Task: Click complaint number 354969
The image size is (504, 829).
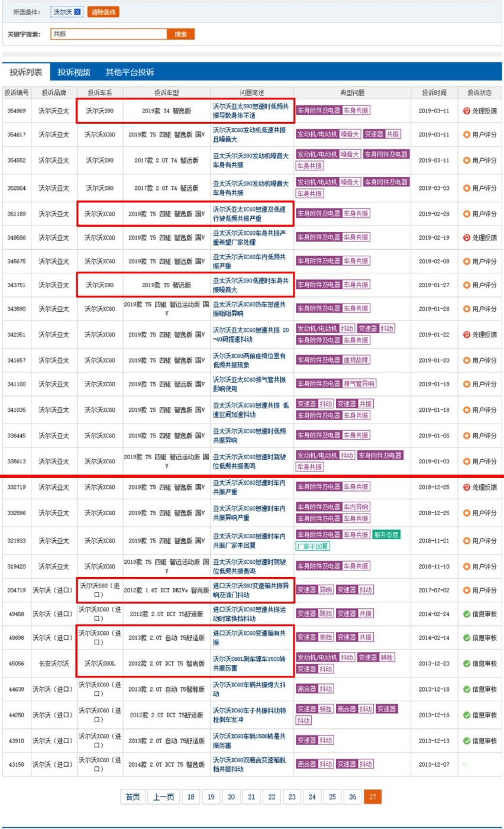Action: tap(17, 111)
